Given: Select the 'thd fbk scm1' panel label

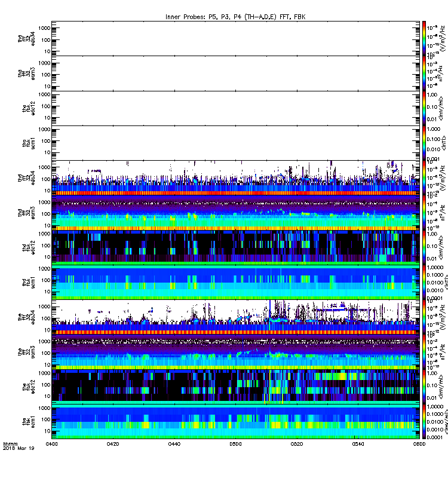Looking at the screenshot, I should click(29, 282).
